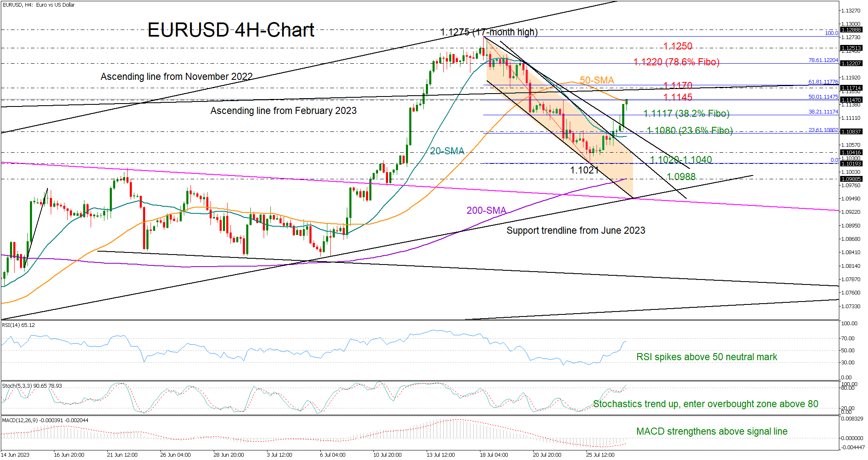This screenshot has width=868, height=460.
Task: Click the 1.12888 price axis marker
Action: pyautogui.click(x=851, y=30)
